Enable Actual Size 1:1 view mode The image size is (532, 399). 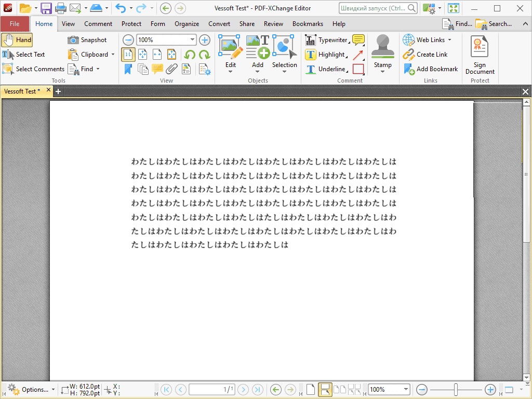click(x=128, y=55)
